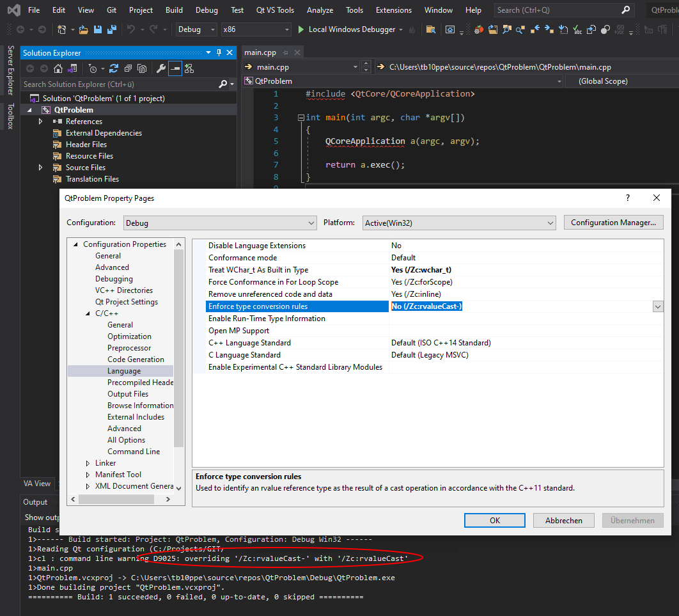Image resolution: width=679 pixels, height=616 pixels.
Task: Select Header Files in Solution Explorer
Action: click(x=86, y=145)
